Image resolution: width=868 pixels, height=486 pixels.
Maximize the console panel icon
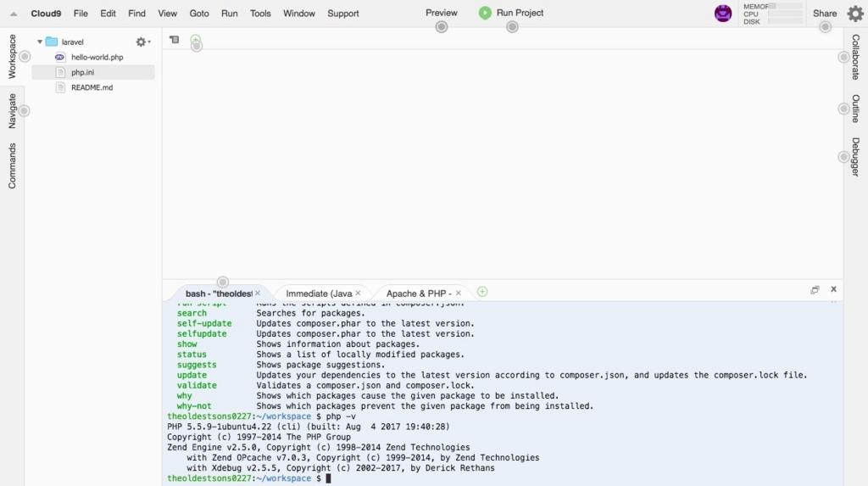[x=815, y=290]
